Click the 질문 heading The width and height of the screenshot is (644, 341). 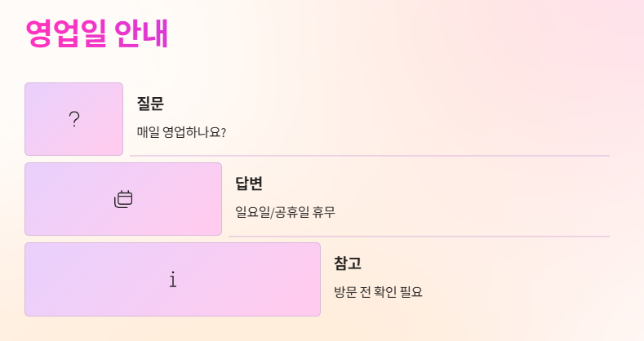[x=150, y=104]
